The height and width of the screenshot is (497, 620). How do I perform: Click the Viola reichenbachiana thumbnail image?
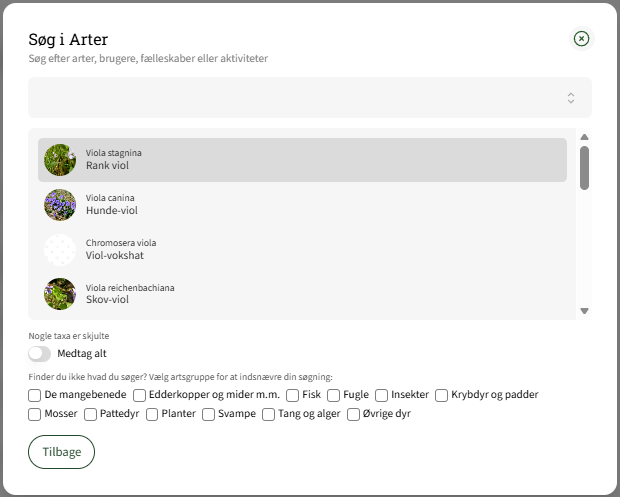click(60, 294)
